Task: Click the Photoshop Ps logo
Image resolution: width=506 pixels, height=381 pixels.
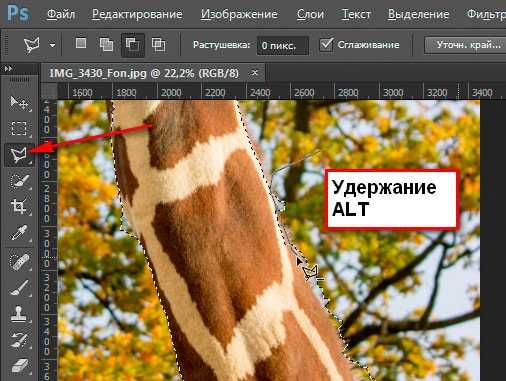Action: pyautogui.click(x=18, y=13)
